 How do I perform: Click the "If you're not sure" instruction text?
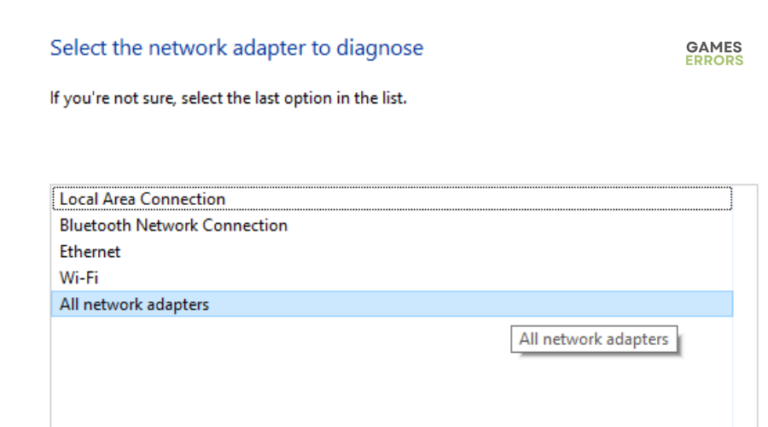click(x=228, y=99)
